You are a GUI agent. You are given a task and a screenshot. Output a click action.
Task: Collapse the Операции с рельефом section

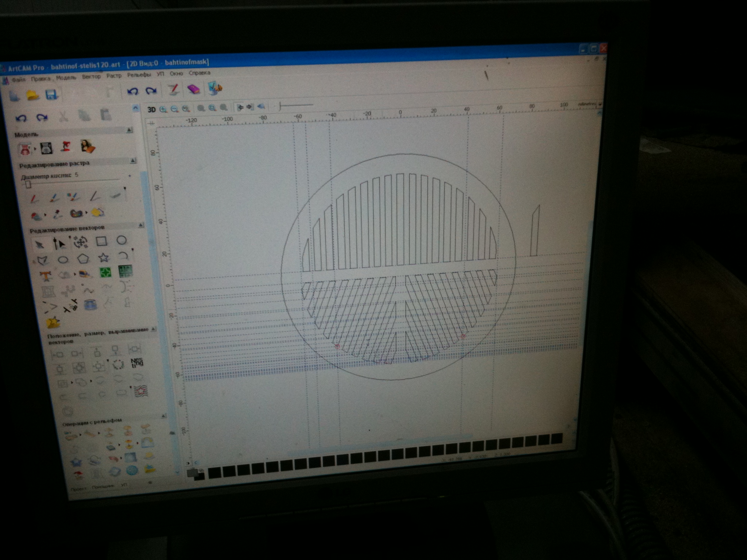[163, 416]
